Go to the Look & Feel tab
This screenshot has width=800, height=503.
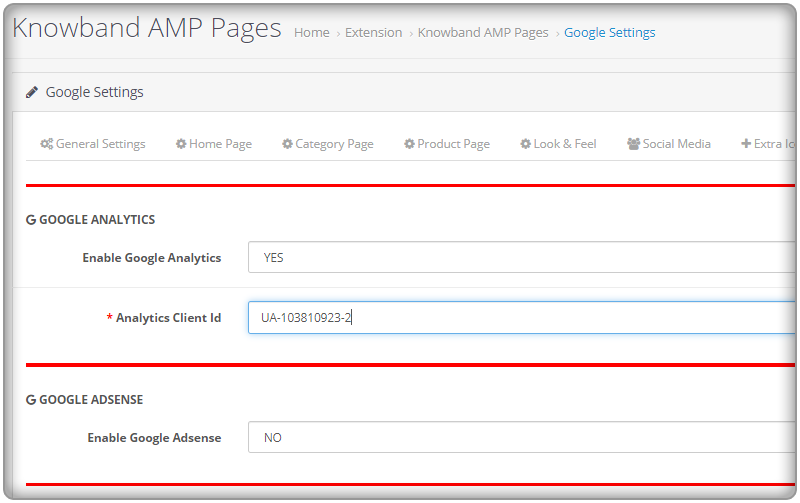pos(558,144)
